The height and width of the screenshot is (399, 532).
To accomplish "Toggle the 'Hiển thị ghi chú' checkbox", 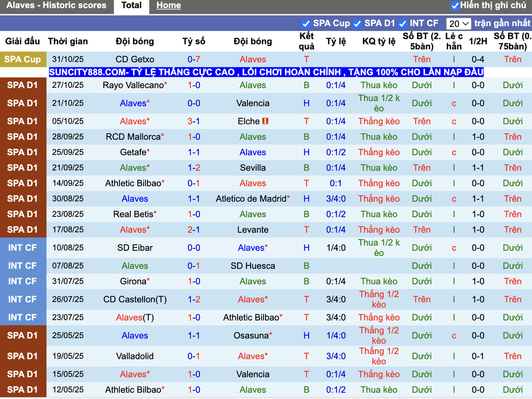I will 455,5.
